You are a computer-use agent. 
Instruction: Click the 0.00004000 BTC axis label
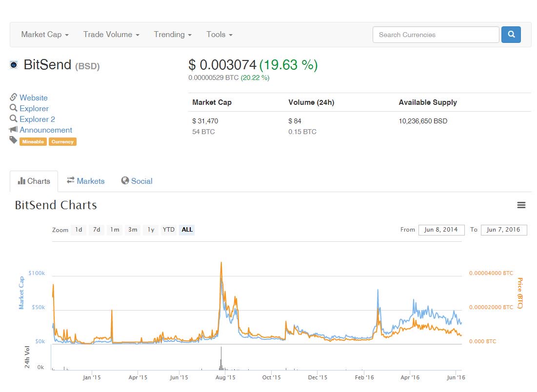(x=491, y=273)
